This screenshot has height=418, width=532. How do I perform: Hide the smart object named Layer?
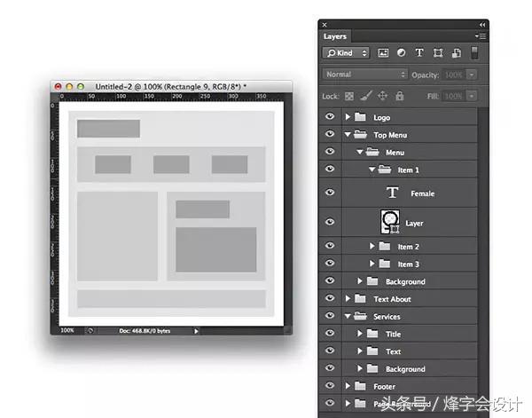click(330, 222)
